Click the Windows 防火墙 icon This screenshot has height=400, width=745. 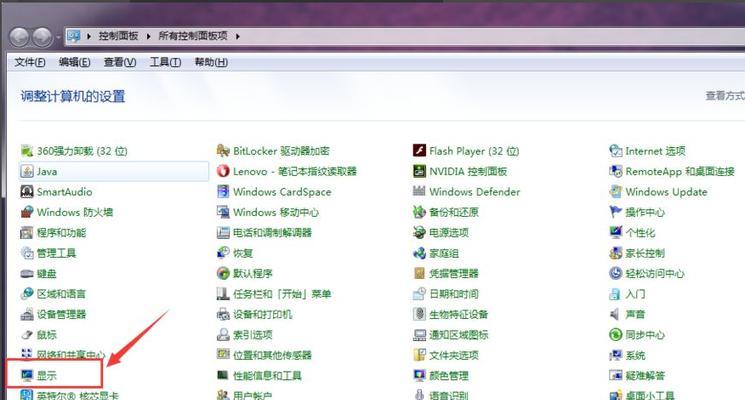[x=27, y=212]
